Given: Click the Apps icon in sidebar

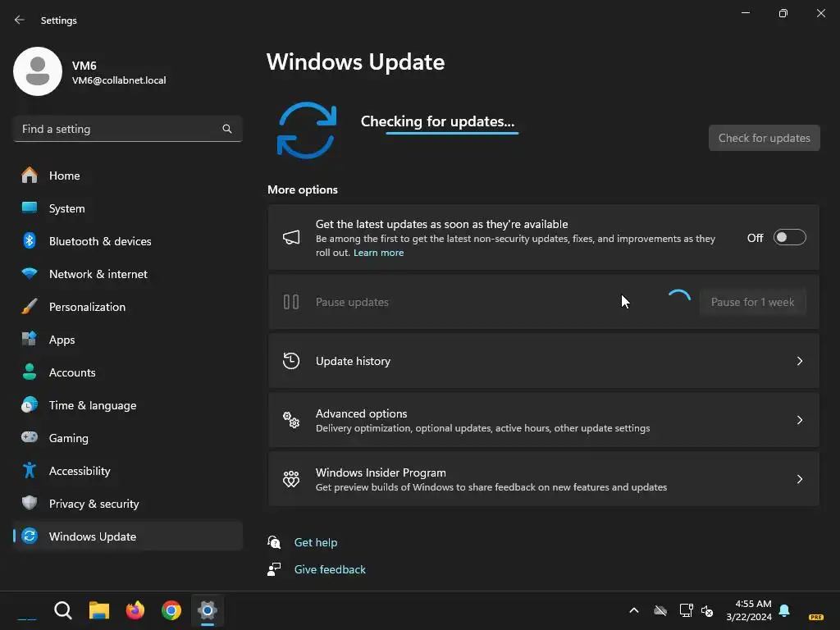Looking at the screenshot, I should (x=30, y=339).
